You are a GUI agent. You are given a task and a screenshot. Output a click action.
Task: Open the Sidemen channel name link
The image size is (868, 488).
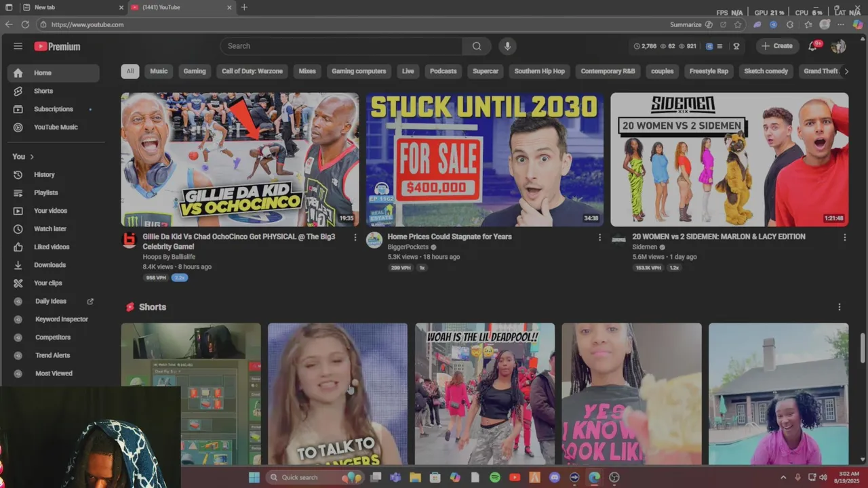(645, 247)
